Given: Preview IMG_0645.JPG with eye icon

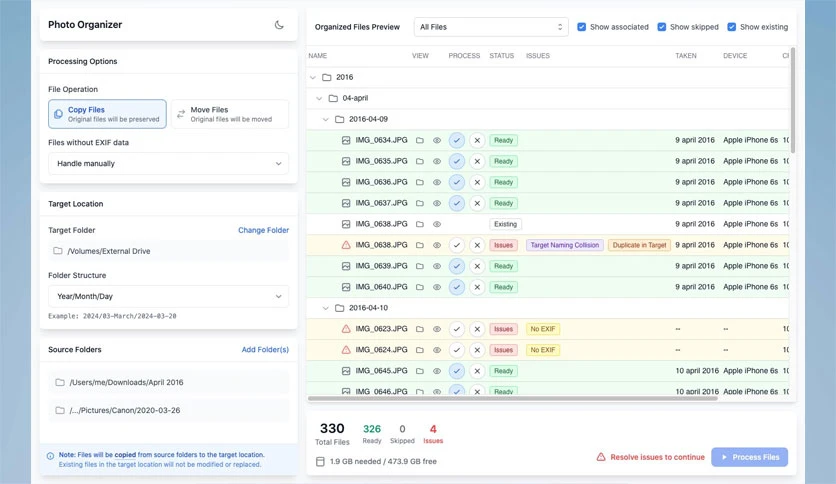Looking at the screenshot, I should [x=437, y=371].
